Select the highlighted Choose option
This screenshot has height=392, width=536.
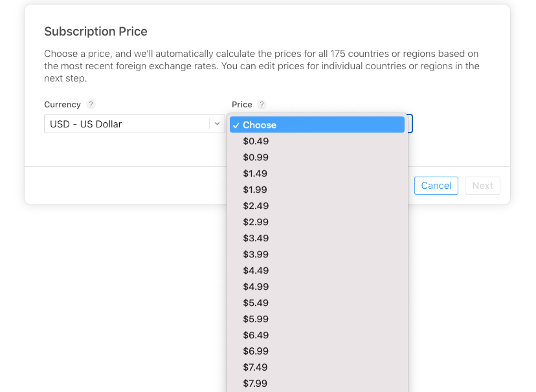[x=317, y=125]
